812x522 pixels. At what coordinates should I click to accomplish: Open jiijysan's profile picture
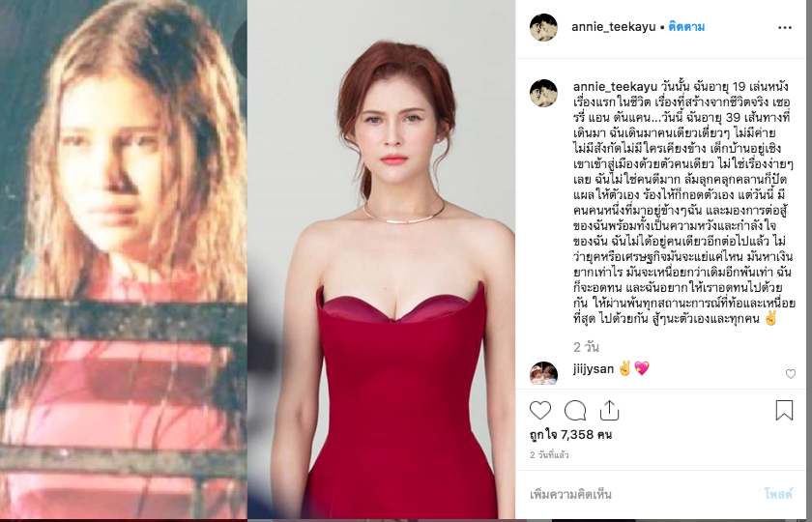543,374
